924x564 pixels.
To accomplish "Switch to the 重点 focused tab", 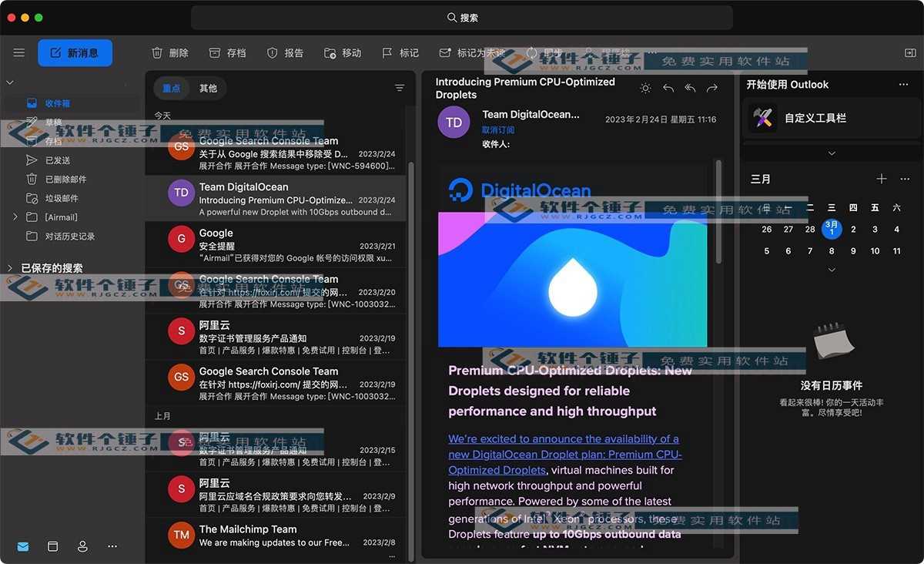I will coord(171,89).
